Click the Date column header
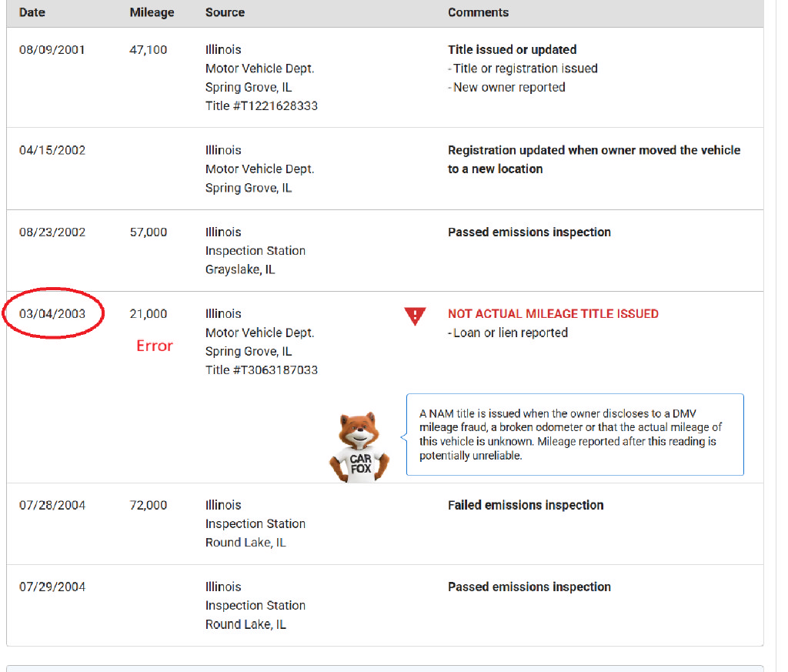Image resolution: width=788 pixels, height=672 pixels. click(32, 12)
